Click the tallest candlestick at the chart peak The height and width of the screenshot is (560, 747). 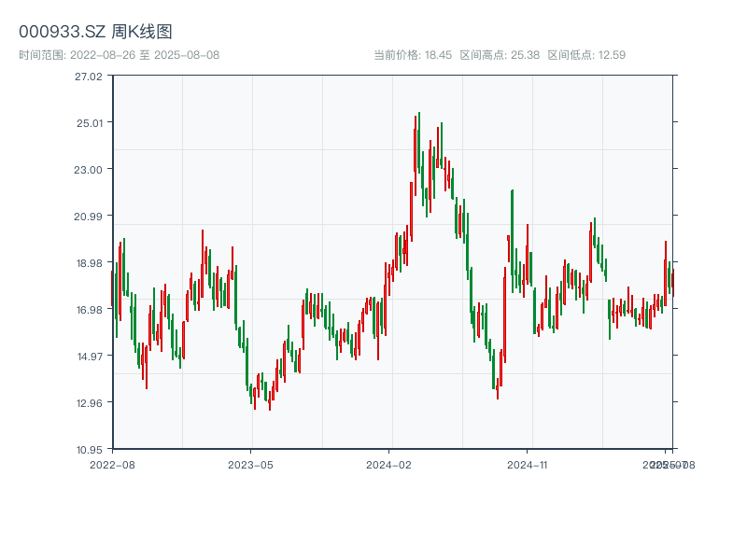pyautogui.click(x=418, y=140)
